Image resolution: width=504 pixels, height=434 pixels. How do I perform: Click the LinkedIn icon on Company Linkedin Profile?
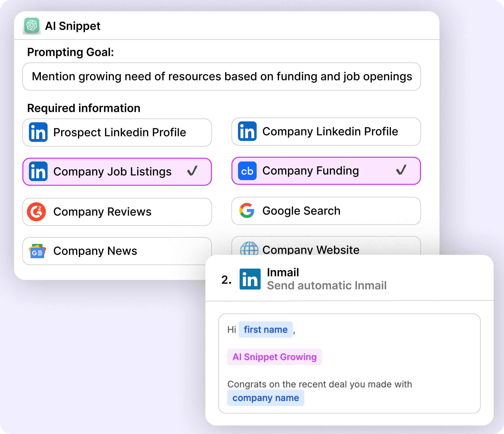pos(247,131)
